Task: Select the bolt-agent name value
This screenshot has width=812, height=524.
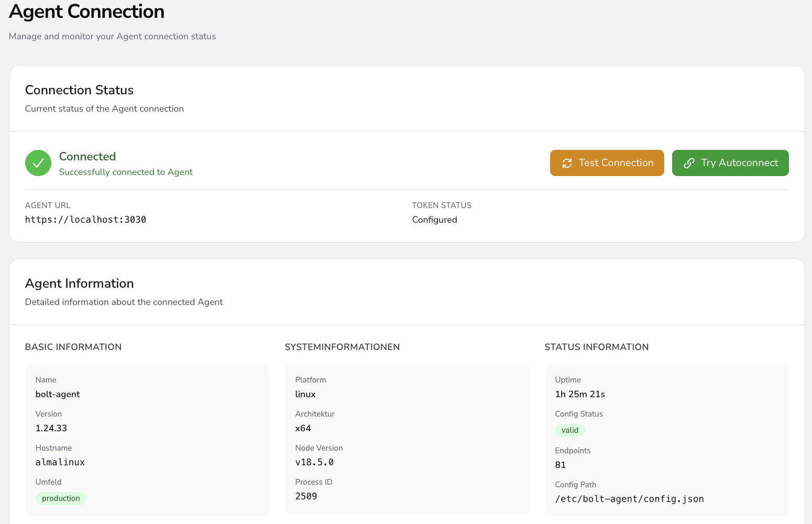Action: click(x=58, y=394)
